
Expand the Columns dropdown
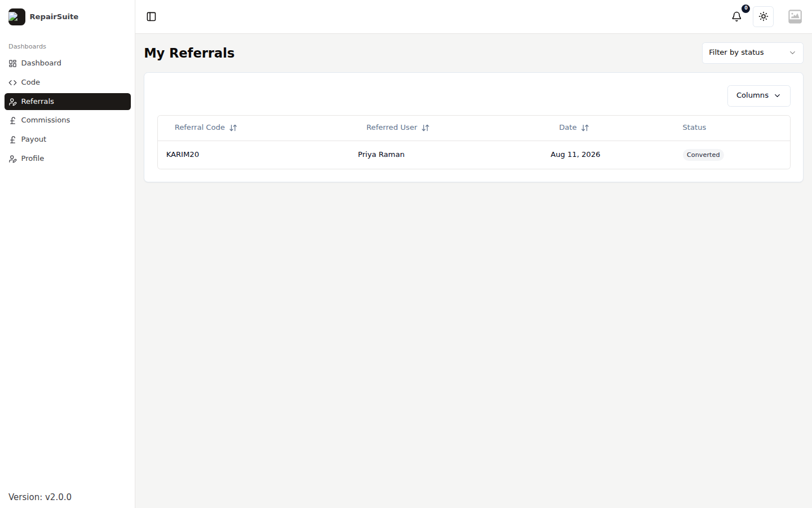[758, 96]
